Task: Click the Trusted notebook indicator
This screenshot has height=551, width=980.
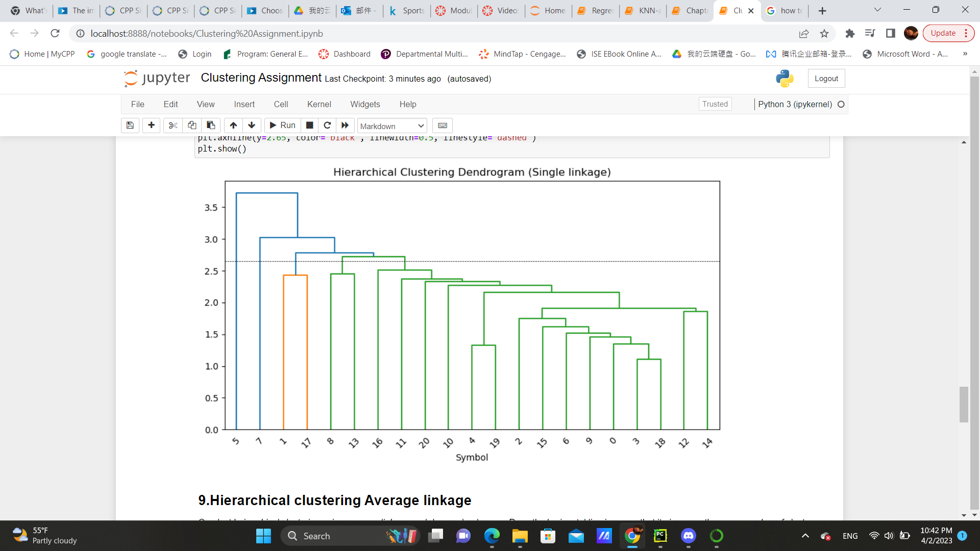Action: click(x=715, y=104)
